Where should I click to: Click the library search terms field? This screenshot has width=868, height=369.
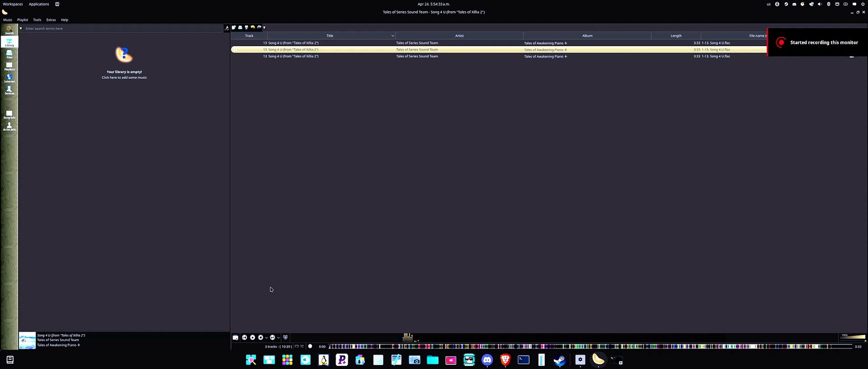click(x=123, y=28)
